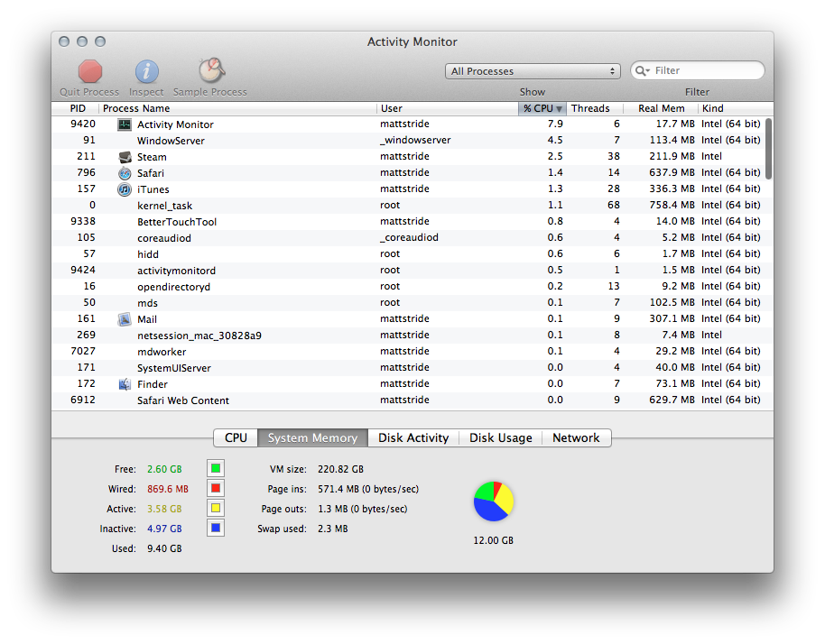Switch to the Disk Usage tab

coord(500,438)
